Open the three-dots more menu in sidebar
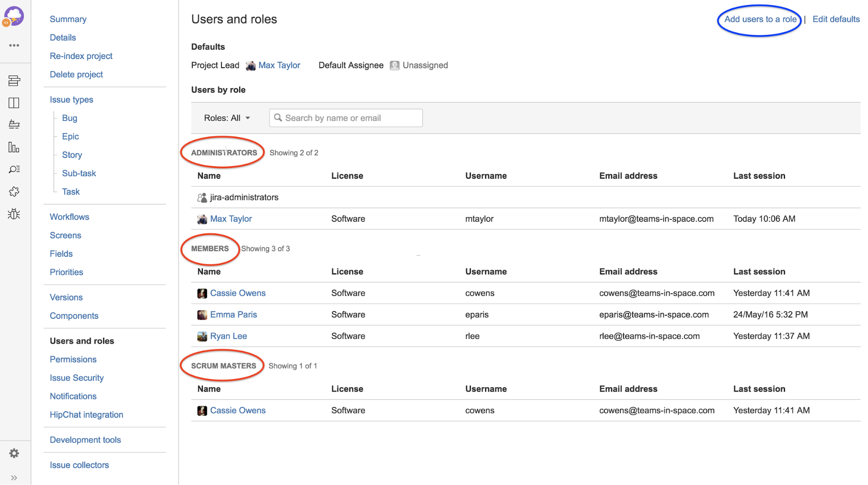 point(14,45)
